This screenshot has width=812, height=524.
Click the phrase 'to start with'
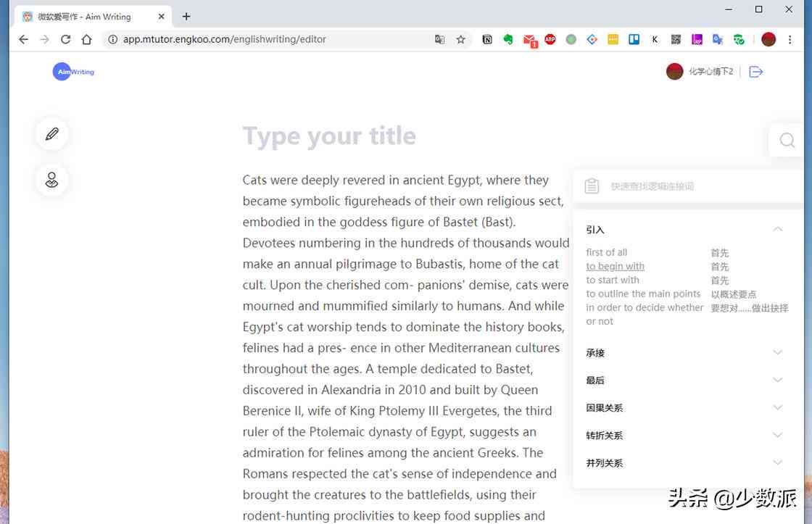pyautogui.click(x=613, y=280)
